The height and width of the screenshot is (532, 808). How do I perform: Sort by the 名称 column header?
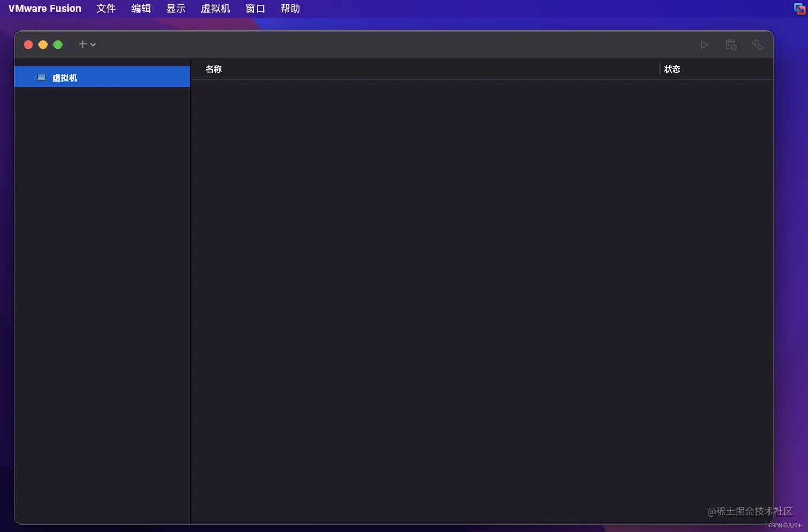coord(214,69)
